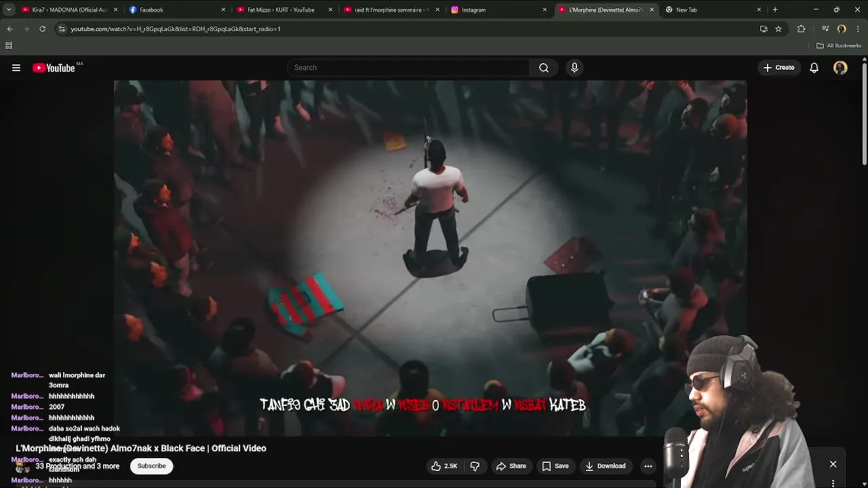Open the browser extensions puzzle icon
This screenshot has height=488, width=868.
click(x=802, y=28)
